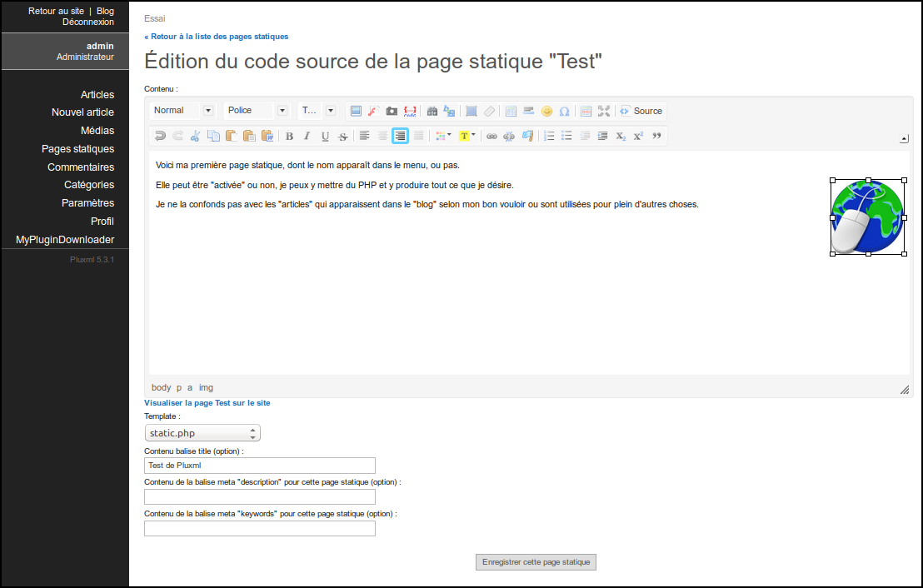
Task: Click the block quote icon
Action: coord(656,136)
